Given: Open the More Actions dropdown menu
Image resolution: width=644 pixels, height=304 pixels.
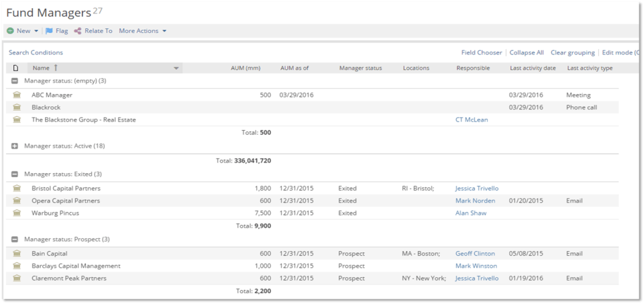Looking at the screenshot, I should [x=142, y=31].
